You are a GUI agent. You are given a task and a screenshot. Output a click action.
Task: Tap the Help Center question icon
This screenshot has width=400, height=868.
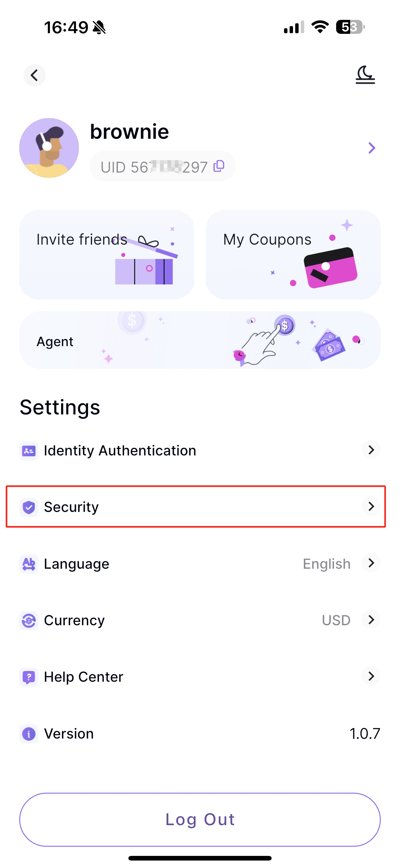click(x=29, y=677)
